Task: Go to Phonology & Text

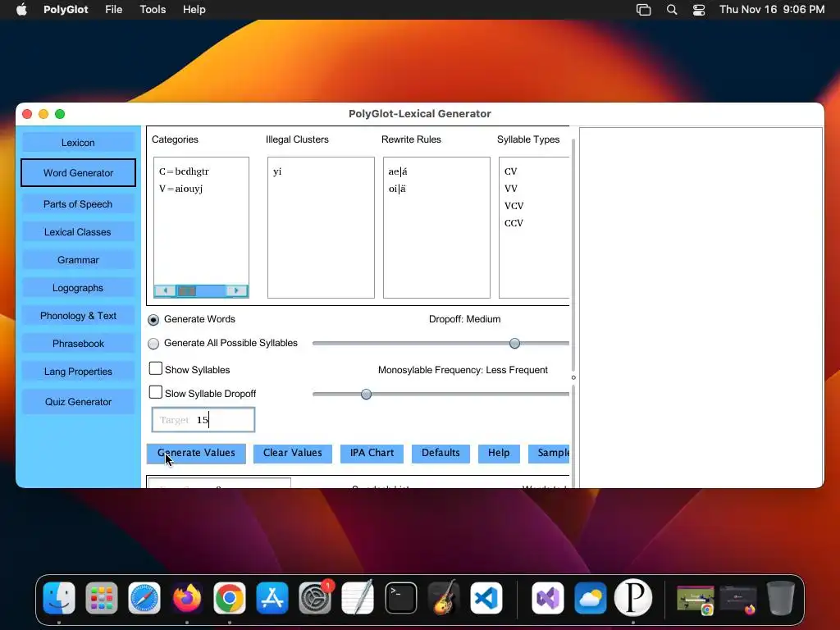Action: pos(78,316)
